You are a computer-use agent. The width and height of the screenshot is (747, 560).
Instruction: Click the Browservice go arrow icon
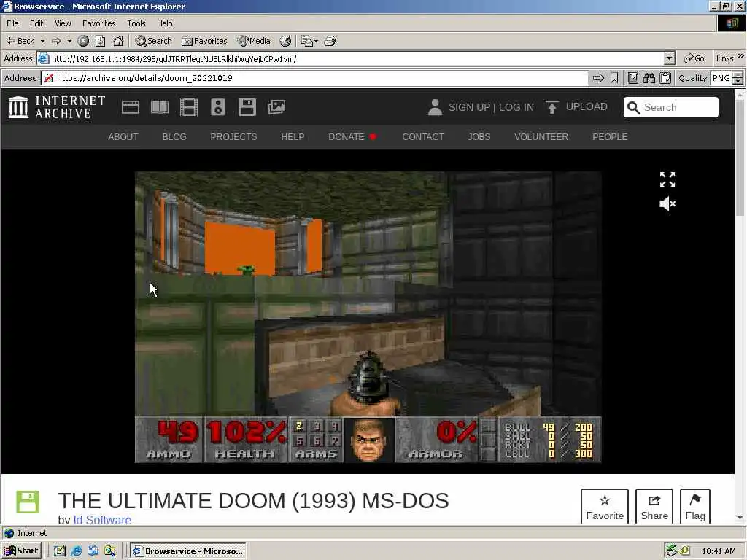(x=598, y=78)
